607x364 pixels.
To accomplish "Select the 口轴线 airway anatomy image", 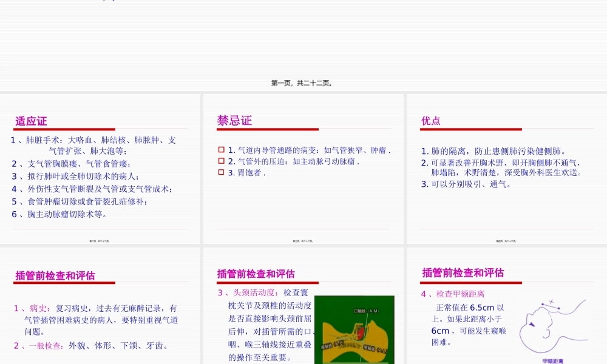I will [x=354, y=329].
